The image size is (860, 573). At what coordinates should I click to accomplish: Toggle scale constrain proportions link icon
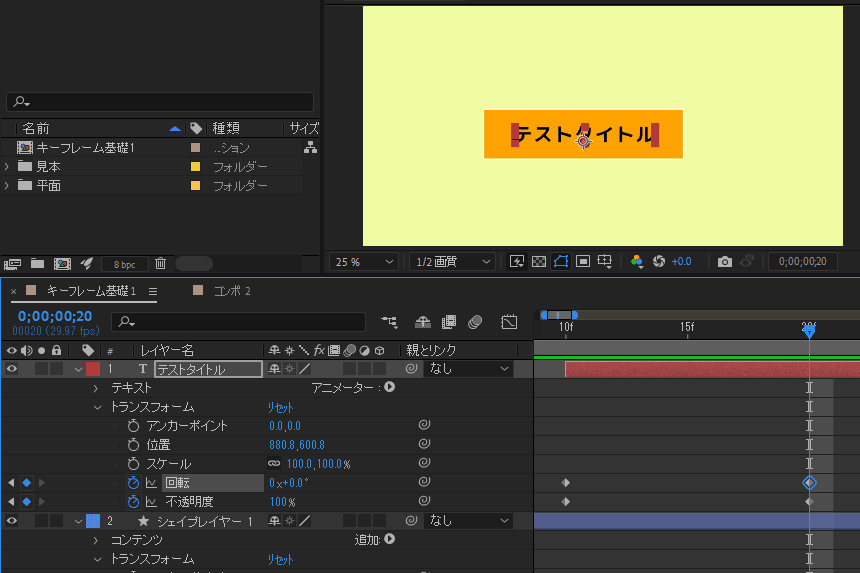274,463
